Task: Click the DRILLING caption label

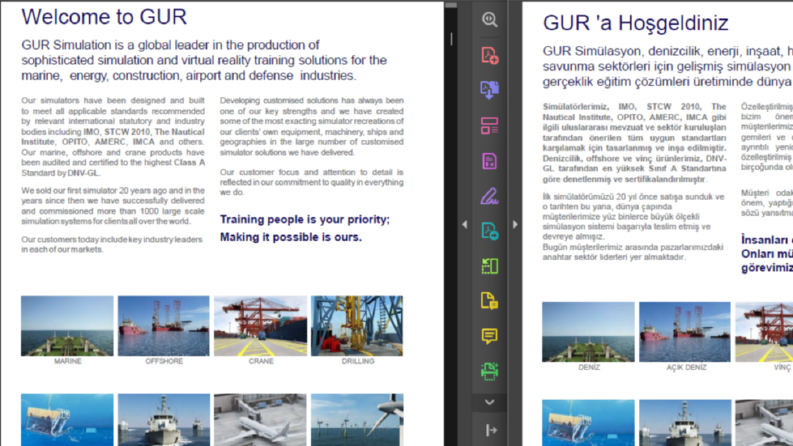Action: [358, 361]
